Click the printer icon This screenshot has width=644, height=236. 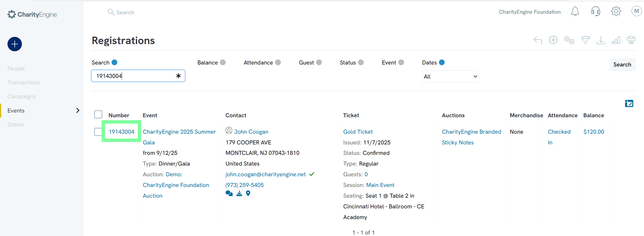[631, 40]
